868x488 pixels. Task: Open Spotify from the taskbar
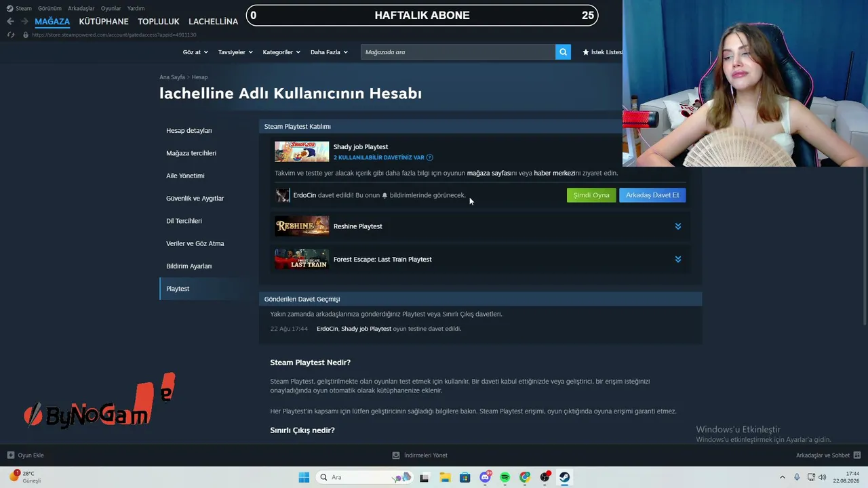tap(505, 477)
